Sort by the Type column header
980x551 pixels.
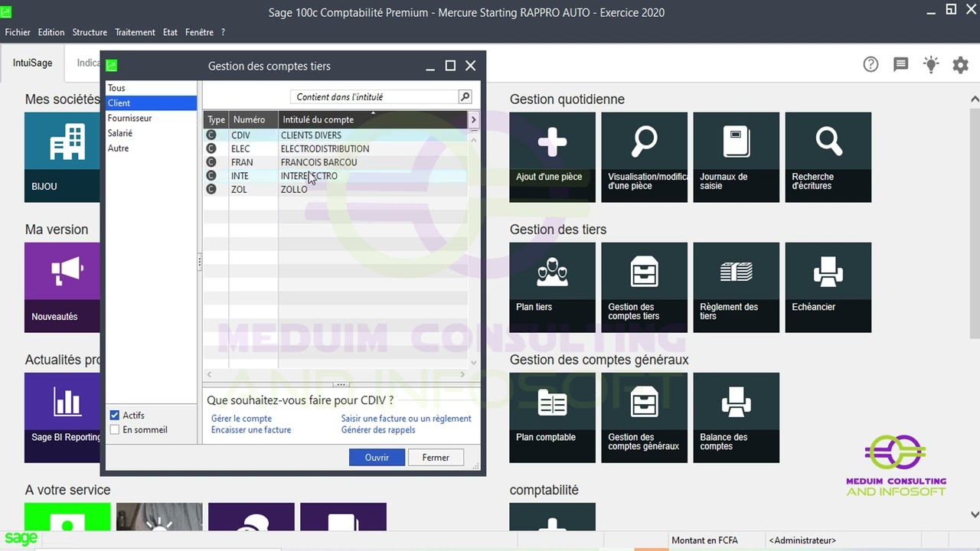click(x=216, y=119)
